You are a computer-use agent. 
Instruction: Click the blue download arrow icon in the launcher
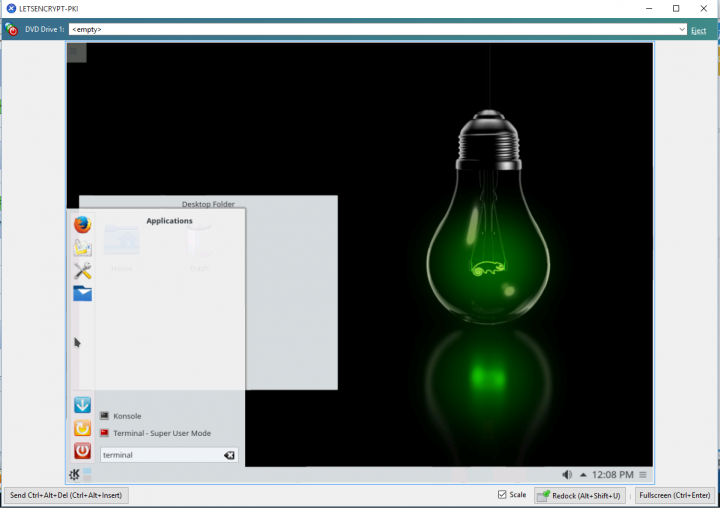coord(82,405)
